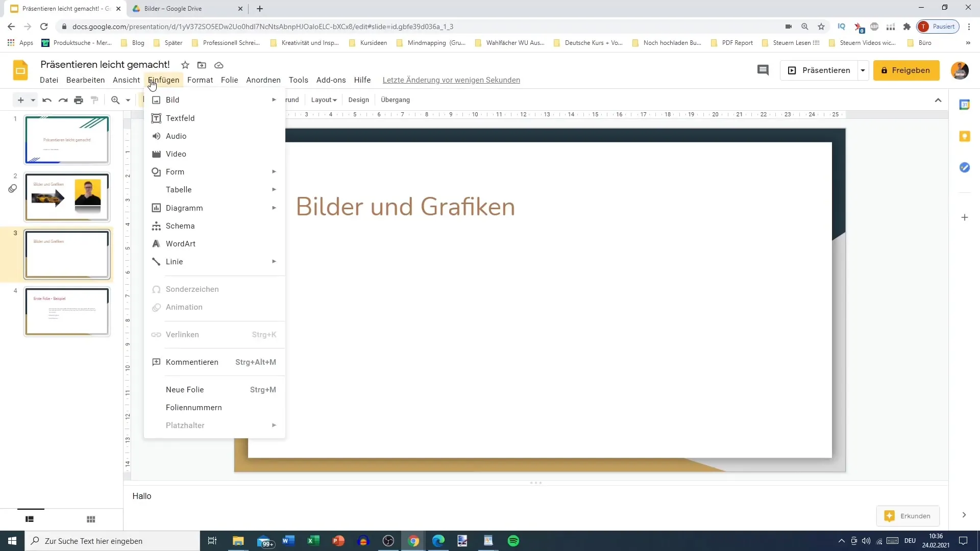Select Neue Folie menu entry
Viewport: 980px width, 551px height.
[x=214, y=390]
